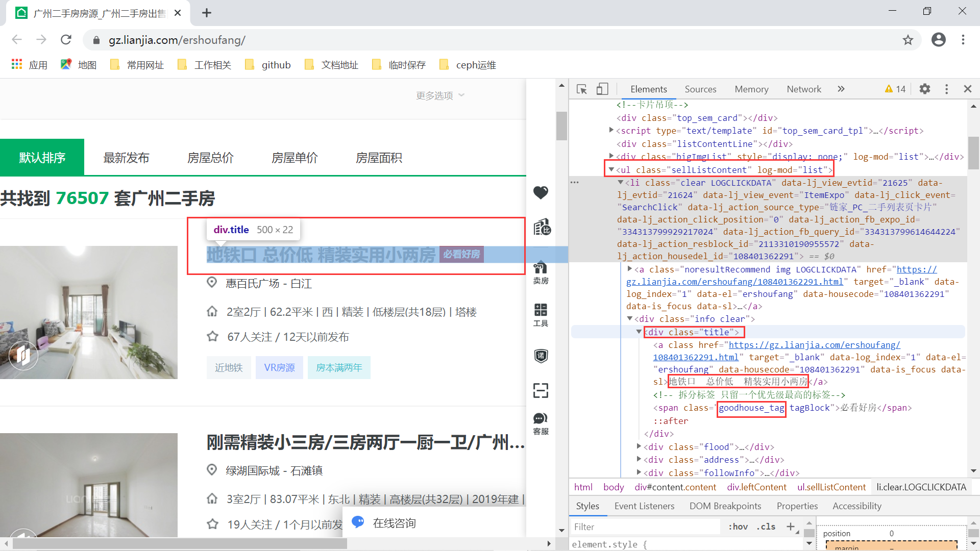The height and width of the screenshot is (551, 980).
Task: Click the QR scan frame sidebar icon
Action: [541, 390]
